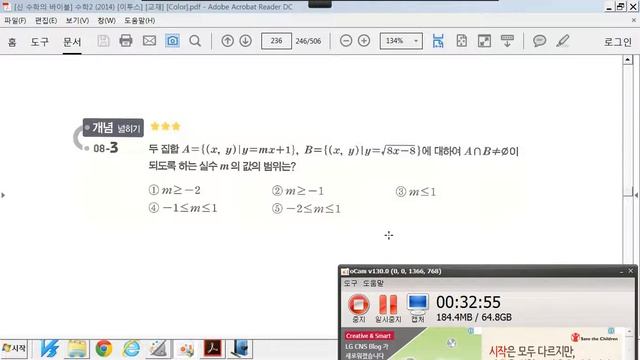Click the read mode download icon
Image resolution: width=640 pixels, height=360 pixels.
coord(507,41)
